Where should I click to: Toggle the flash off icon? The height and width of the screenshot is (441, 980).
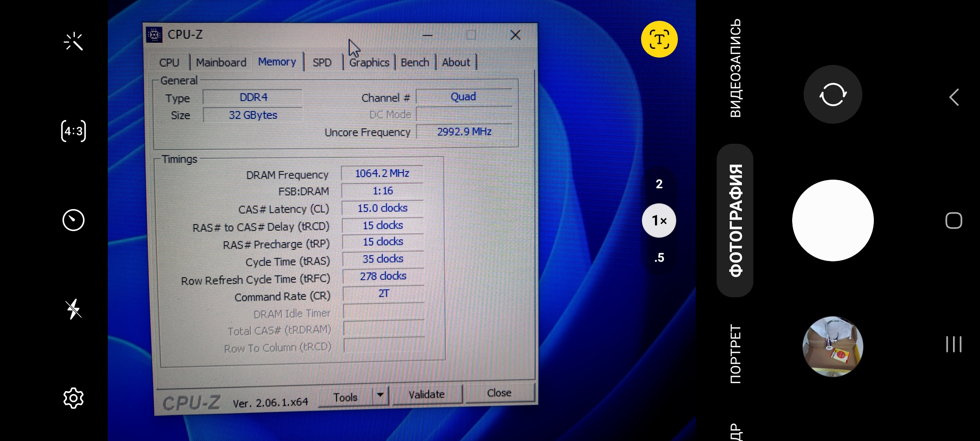pos(73,309)
